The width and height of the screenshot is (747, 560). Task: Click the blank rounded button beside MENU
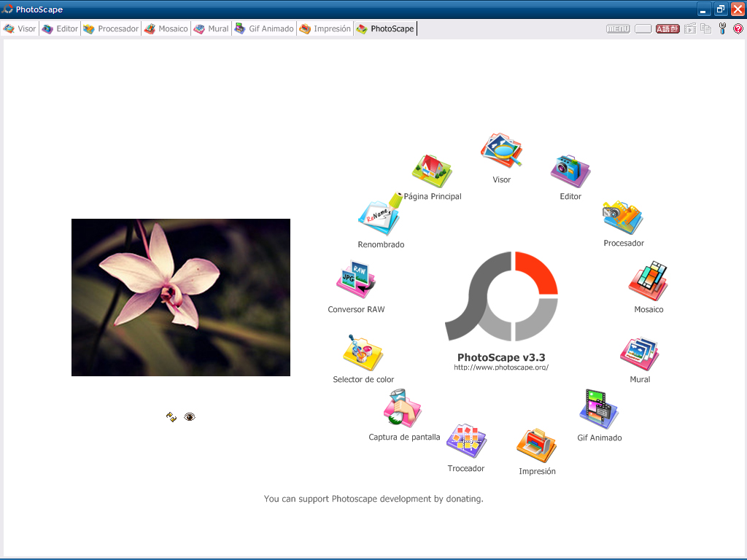643,29
